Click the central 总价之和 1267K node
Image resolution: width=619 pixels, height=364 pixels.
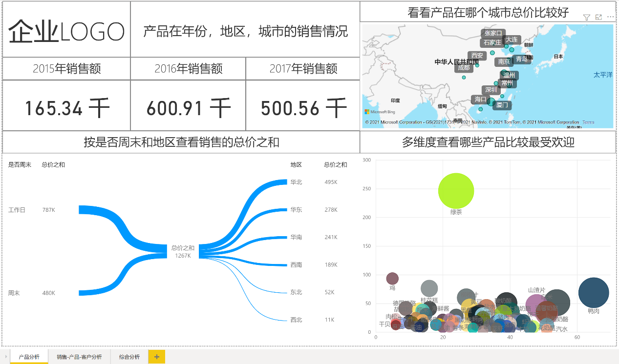(x=183, y=252)
